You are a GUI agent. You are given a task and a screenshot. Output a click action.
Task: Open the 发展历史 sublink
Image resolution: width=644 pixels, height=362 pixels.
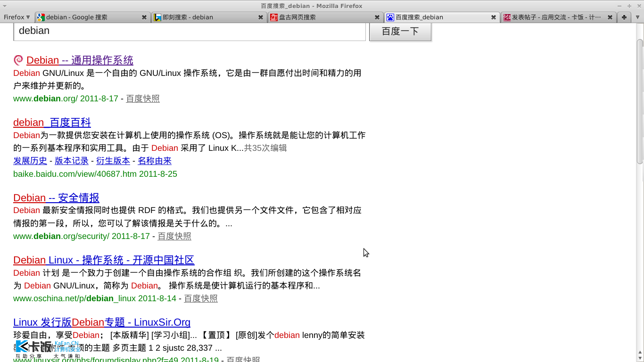pyautogui.click(x=30, y=161)
